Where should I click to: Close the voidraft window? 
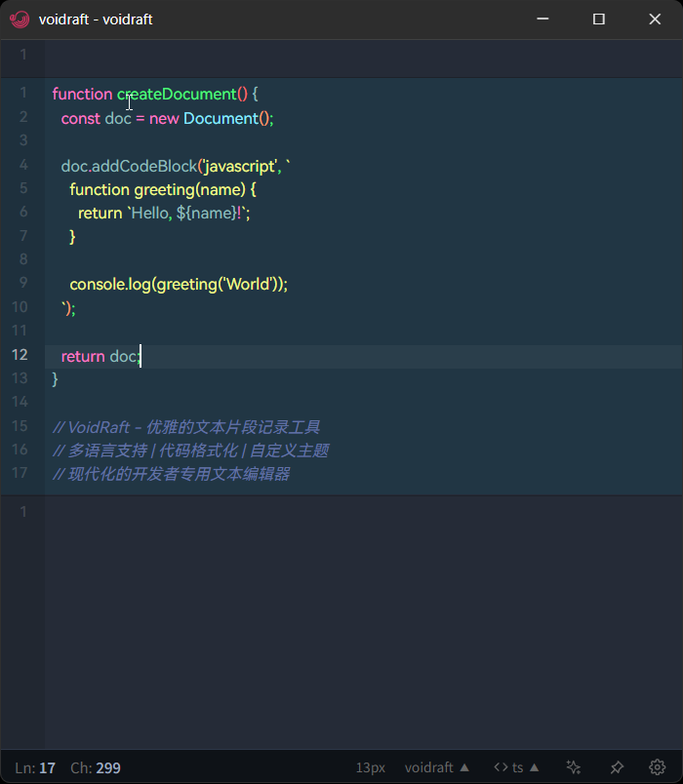click(x=655, y=20)
